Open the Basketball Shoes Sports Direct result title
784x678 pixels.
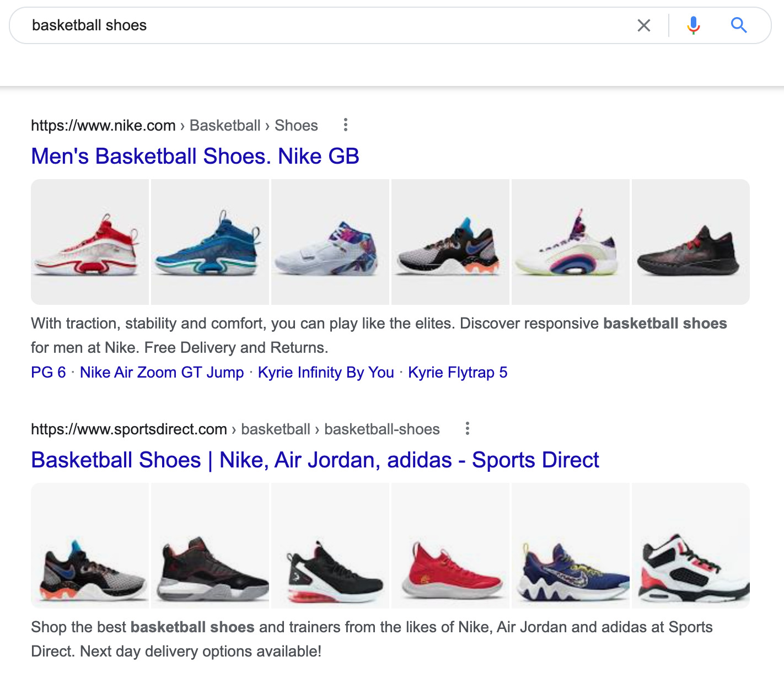[315, 460]
